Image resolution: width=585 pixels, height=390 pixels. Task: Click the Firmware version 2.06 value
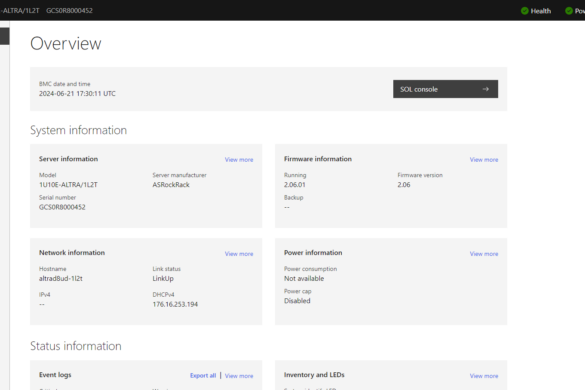(404, 185)
